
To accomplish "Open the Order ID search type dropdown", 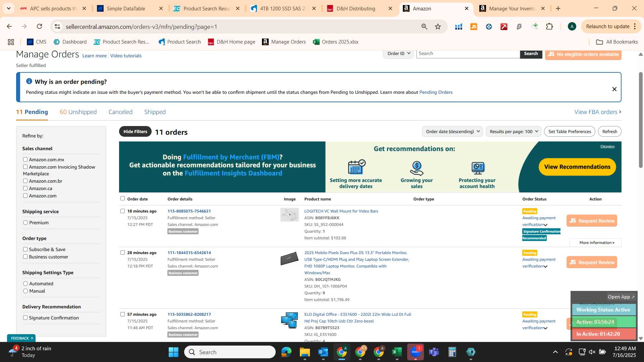I will pos(398,54).
